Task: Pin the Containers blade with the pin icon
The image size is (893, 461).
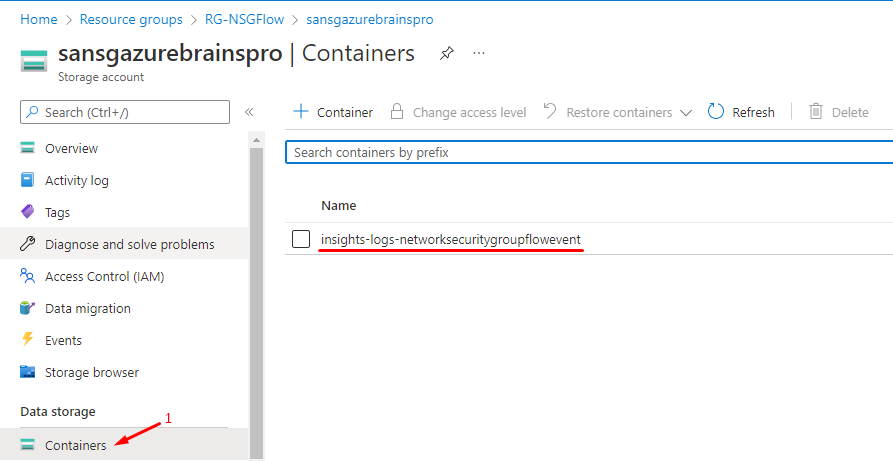Action: 446,54
